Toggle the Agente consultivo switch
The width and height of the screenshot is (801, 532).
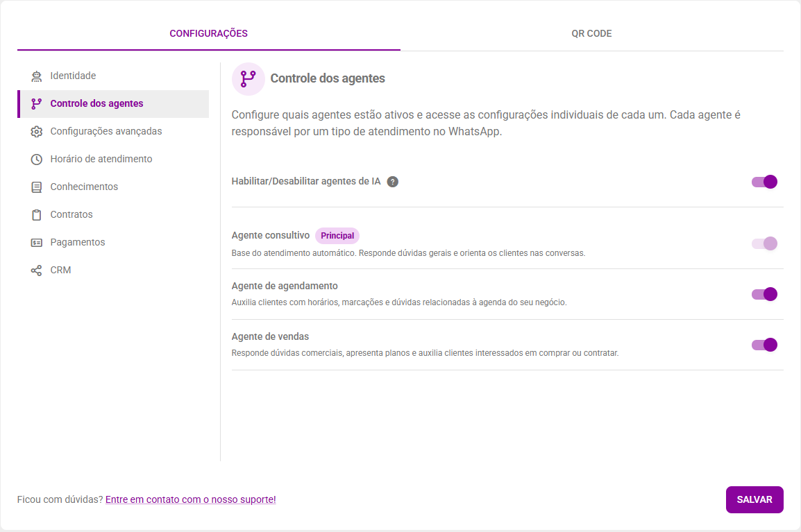(x=764, y=243)
